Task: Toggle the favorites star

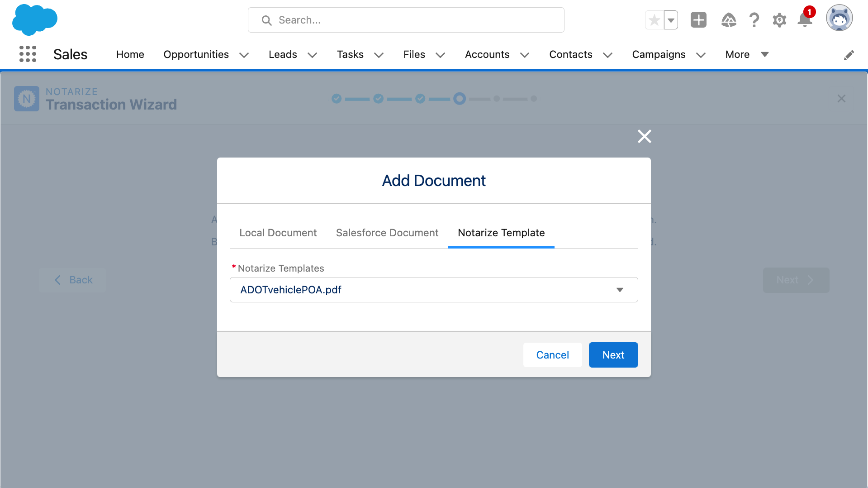Action: (x=654, y=20)
